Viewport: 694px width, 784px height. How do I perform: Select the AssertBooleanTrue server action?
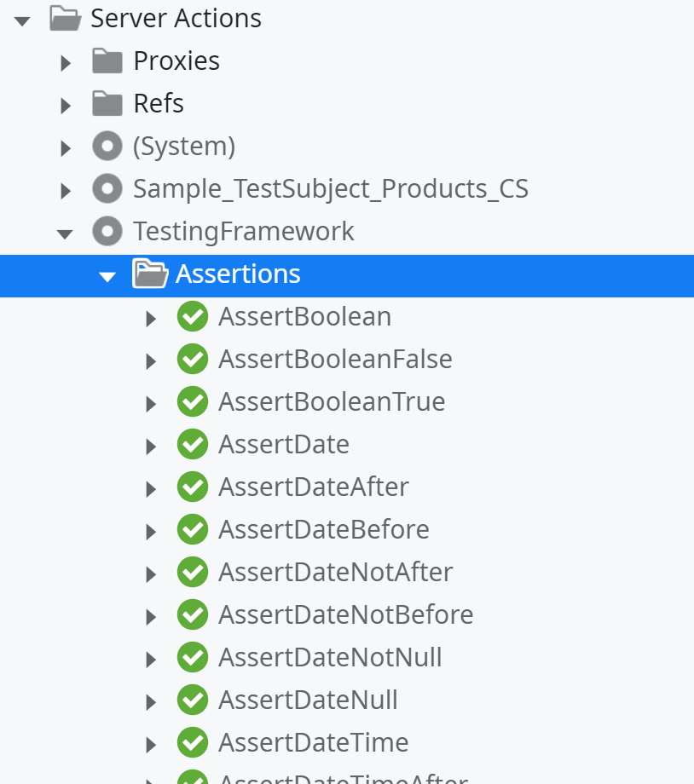click(x=332, y=402)
